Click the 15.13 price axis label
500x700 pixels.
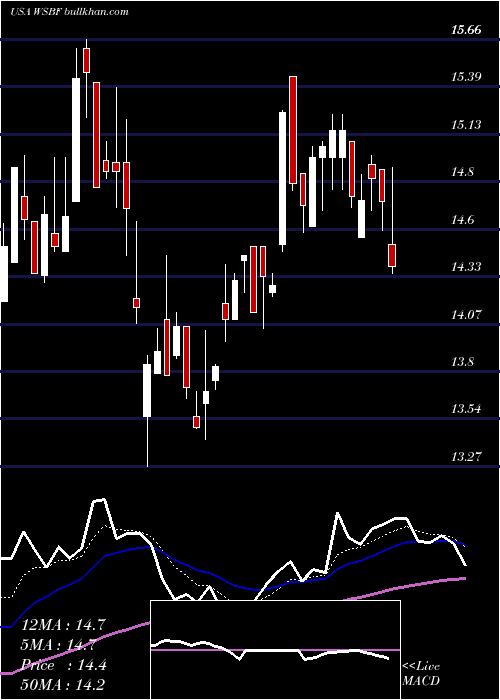point(466,125)
